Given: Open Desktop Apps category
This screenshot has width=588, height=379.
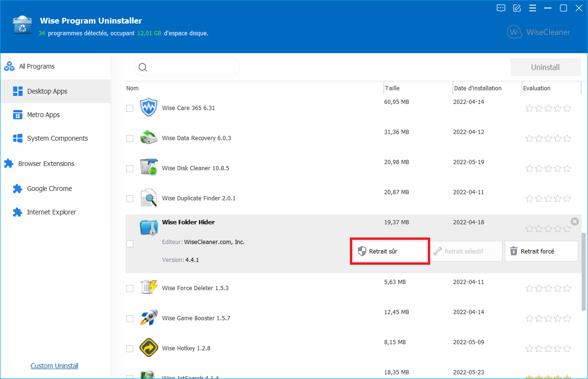Looking at the screenshot, I should [x=55, y=91].
